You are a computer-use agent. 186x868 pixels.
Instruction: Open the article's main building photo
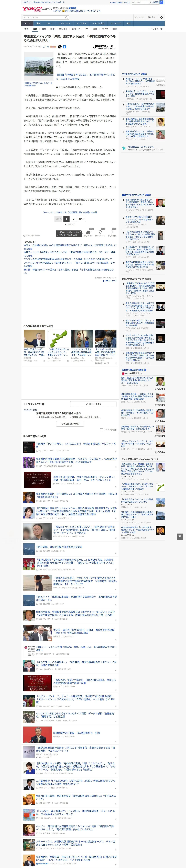coord(39,66)
